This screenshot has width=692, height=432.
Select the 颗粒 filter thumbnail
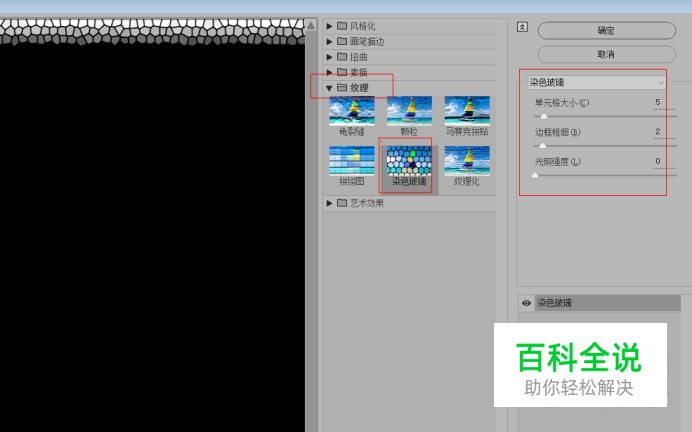409,111
